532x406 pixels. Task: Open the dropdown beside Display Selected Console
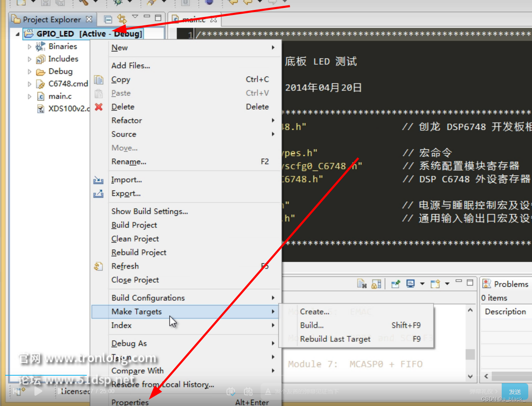(x=422, y=284)
